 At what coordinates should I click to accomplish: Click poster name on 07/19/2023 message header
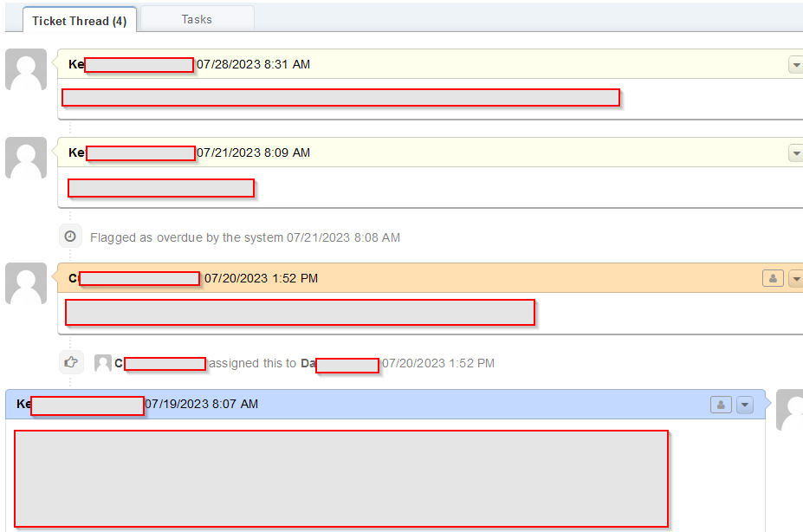click(80, 405)
